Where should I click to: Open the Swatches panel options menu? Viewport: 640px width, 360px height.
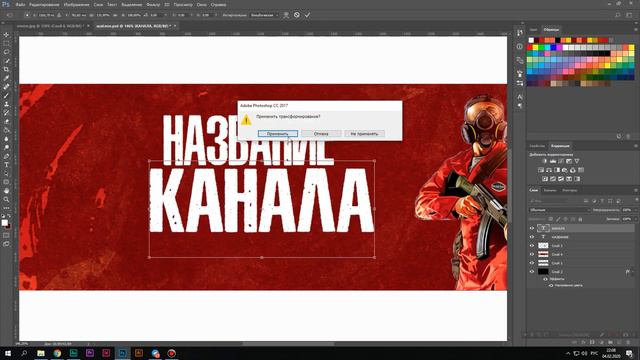pos(636,30)
